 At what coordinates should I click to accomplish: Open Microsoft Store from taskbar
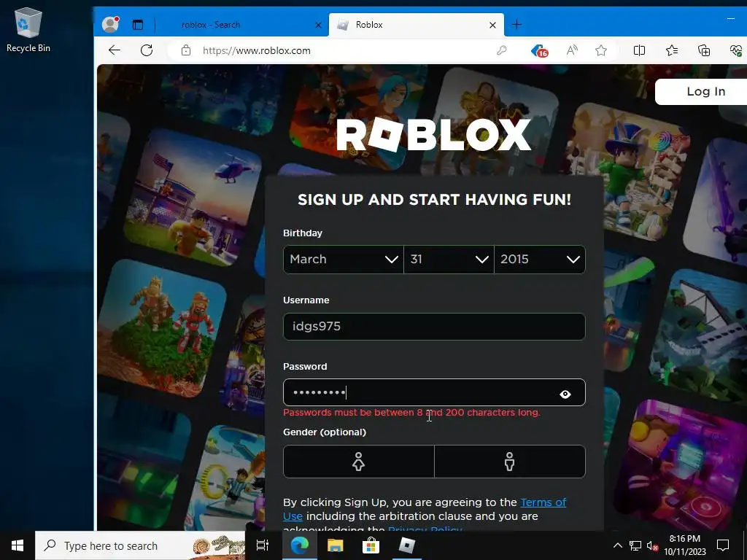pos(371,545)
